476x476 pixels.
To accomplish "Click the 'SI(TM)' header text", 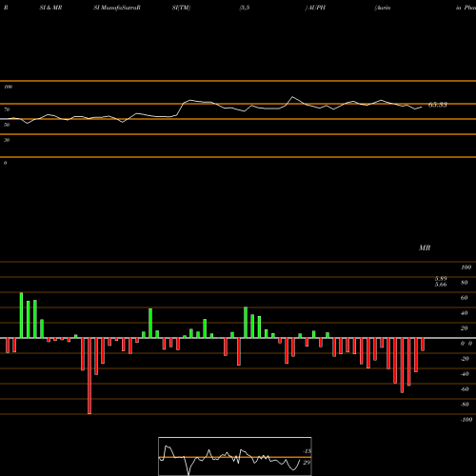I will 181,8.
